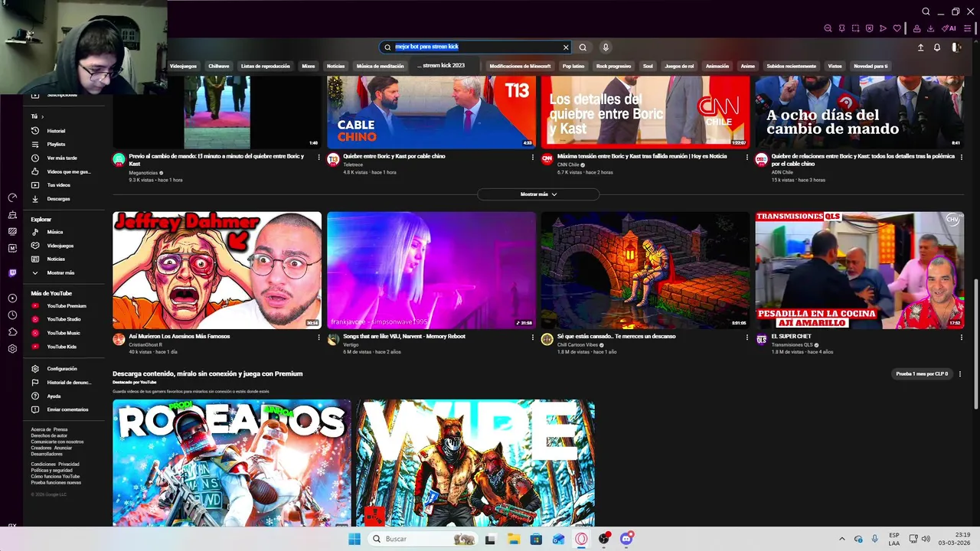Open Opera easy setup menu icon

click(x=969, y=28)
